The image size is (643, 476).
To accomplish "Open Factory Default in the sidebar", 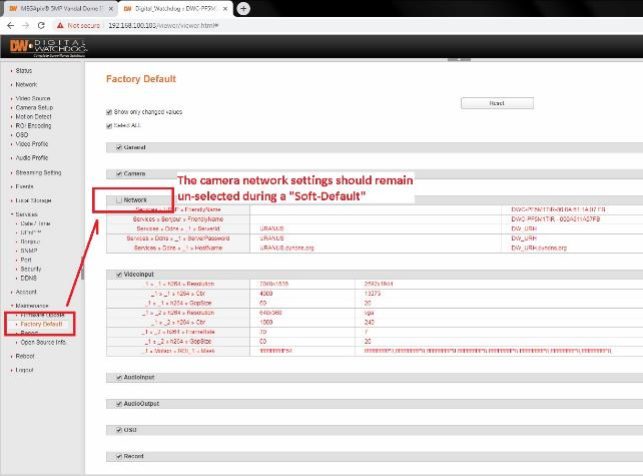I will 41,324.
